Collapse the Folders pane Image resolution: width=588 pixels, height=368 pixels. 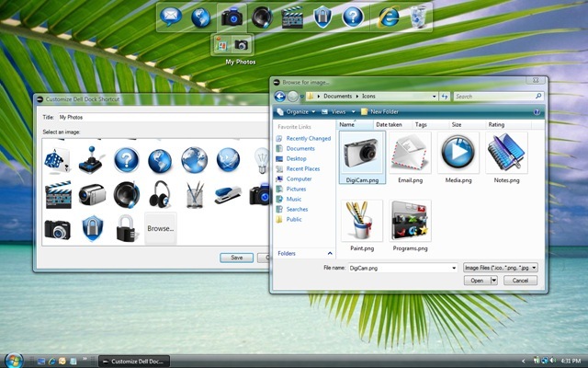tap(329, 253)
